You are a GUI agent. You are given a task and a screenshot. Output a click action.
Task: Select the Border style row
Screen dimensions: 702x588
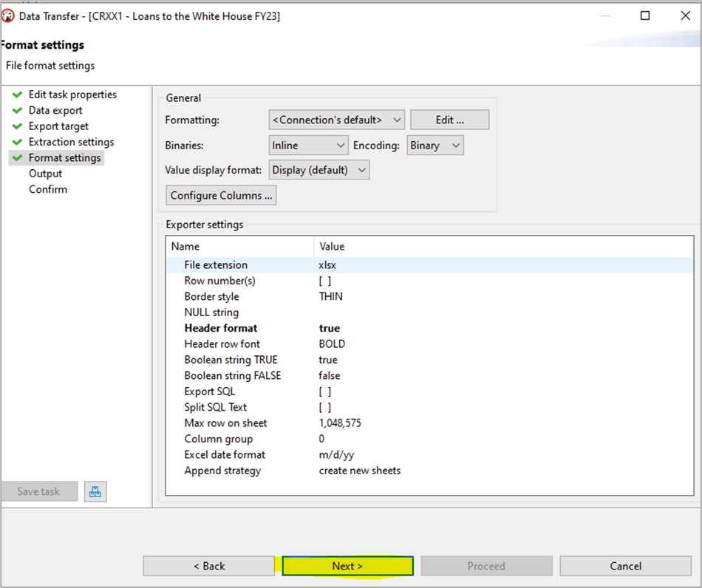[430, 297]
